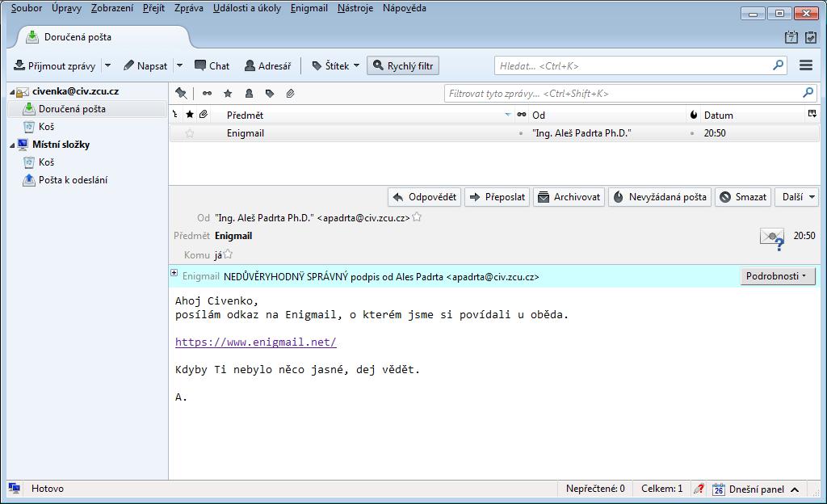Open the Nástroje menu
827x504 pixels.
pyautogui.click(x=355, y=8)
